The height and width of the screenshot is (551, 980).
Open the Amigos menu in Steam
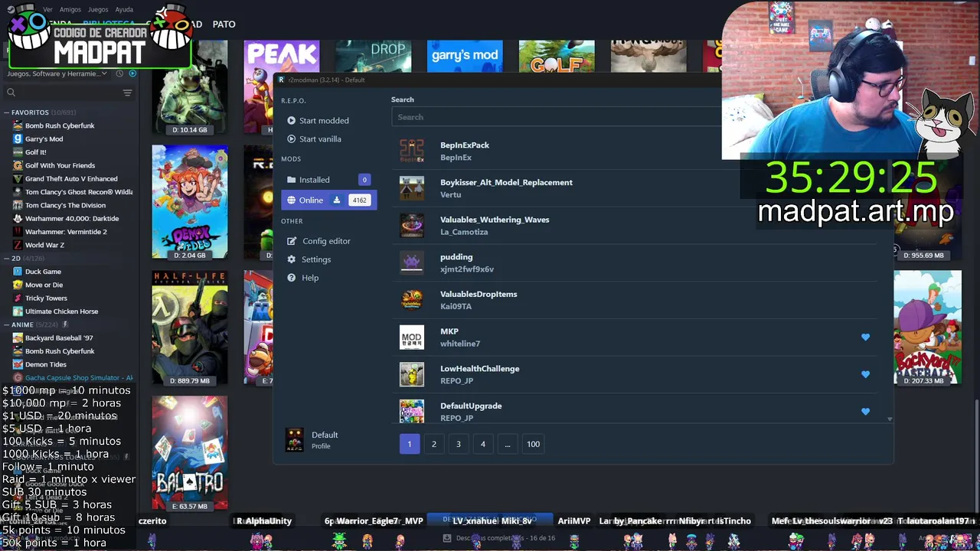pos(70,9)
